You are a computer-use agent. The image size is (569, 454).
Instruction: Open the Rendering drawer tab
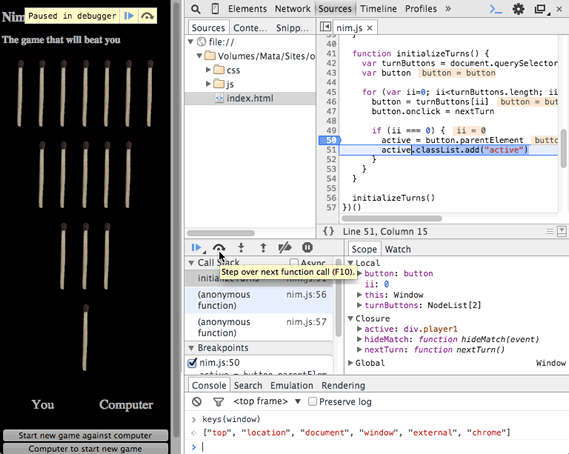click(x=343, y=385)
